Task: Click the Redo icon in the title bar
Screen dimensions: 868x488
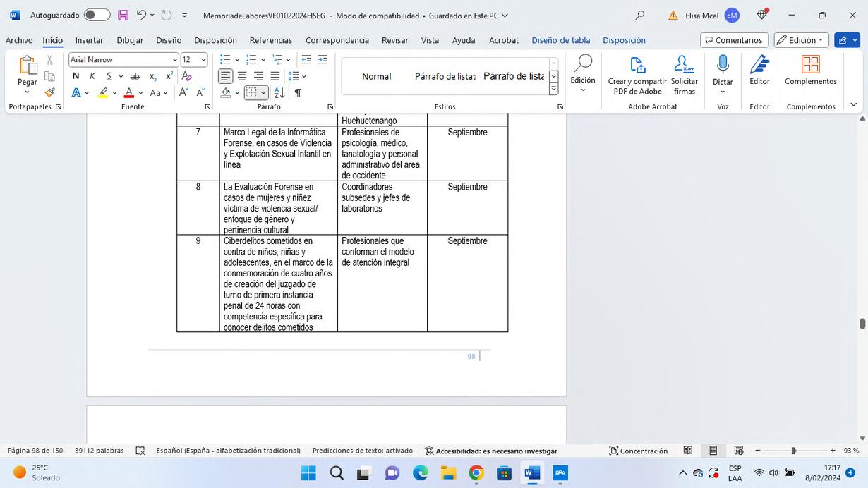Action: tap(166, 15)
